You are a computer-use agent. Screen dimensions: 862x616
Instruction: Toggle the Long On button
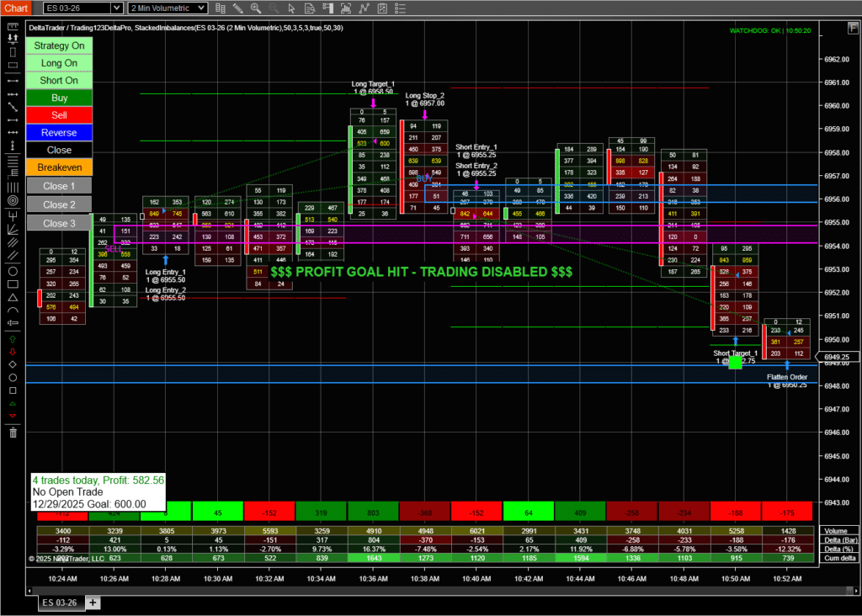pyautogui.click(x=59, y=63)
